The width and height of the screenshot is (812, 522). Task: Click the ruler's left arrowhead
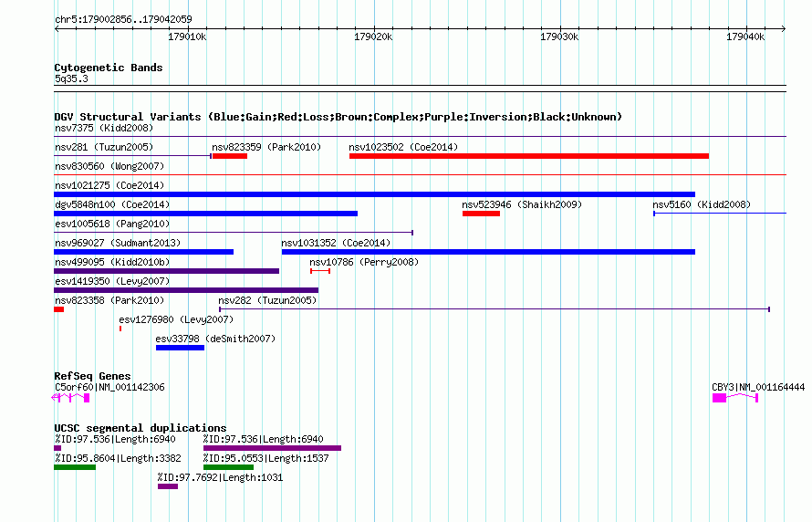pyautogui.click(x=57, y=28)
